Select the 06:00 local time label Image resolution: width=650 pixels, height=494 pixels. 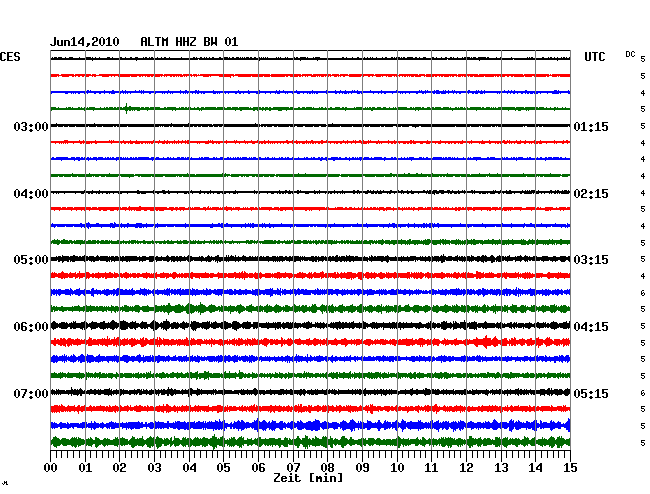tap(31, 327)
